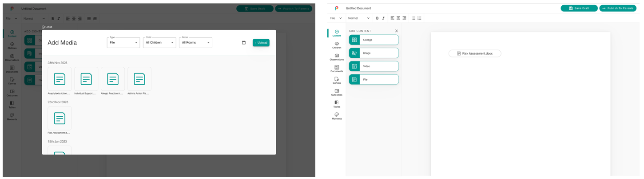Open Documents in the right editor sidebar
Image resolution: width=644 pixels, height=179 pixels.
coord(337,69)
